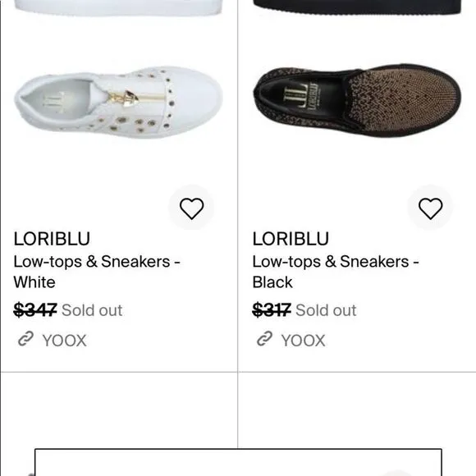Click 'Sold out' label next to $347

pyautogui.click(x=92, y=310)
